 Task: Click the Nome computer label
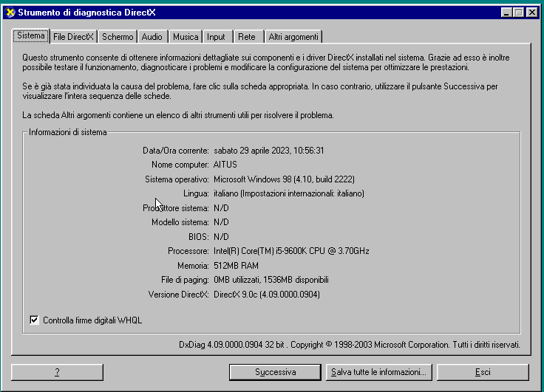coord(180,165)
